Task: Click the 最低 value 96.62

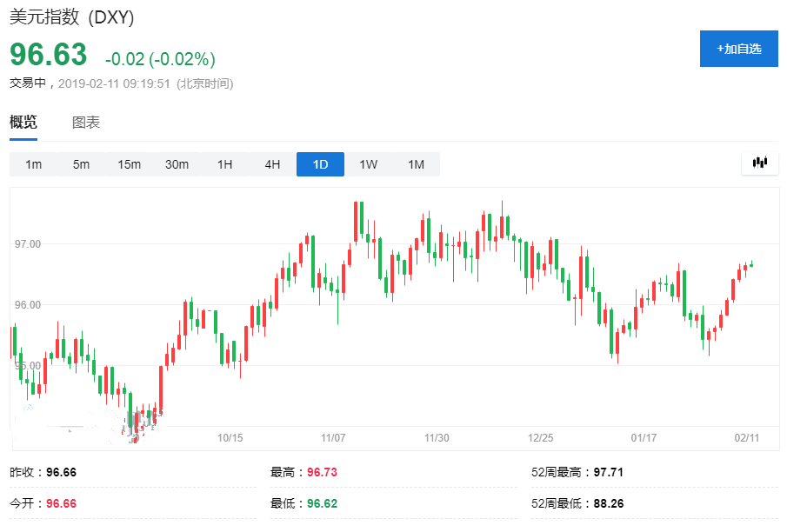Action: coord(323,503)
